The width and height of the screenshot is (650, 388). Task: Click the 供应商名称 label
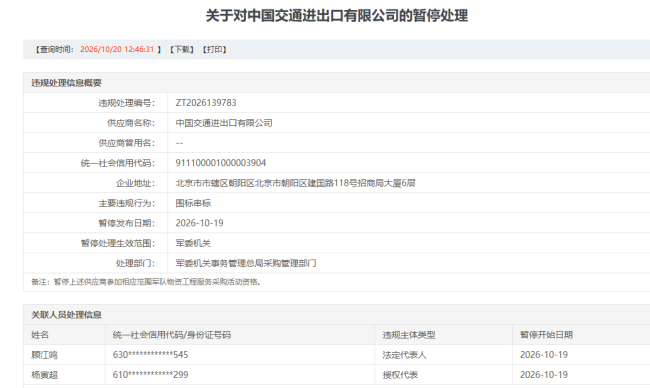point(131,123)
